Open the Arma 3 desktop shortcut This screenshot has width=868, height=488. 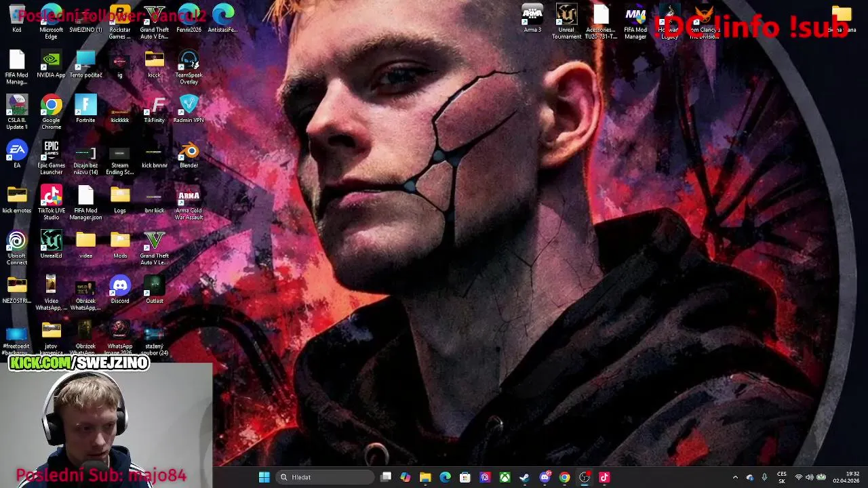pyautogui.click(x=532, y=19)
